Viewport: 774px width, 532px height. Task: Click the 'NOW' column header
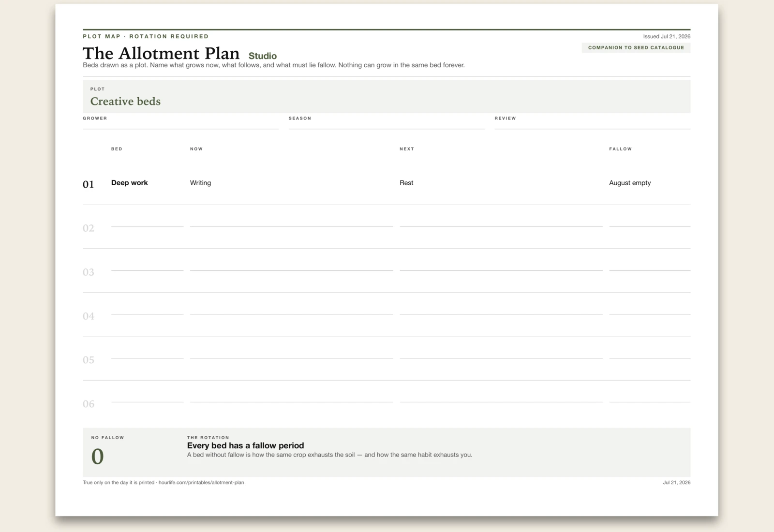tap(196, 149)
